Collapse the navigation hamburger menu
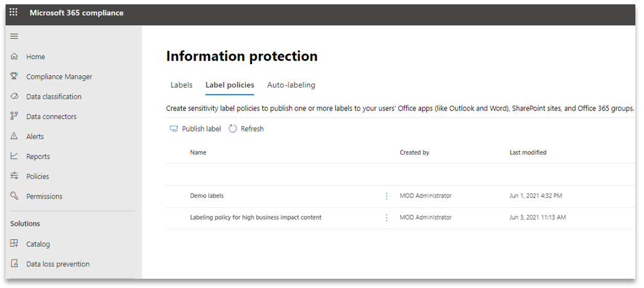 14,36
